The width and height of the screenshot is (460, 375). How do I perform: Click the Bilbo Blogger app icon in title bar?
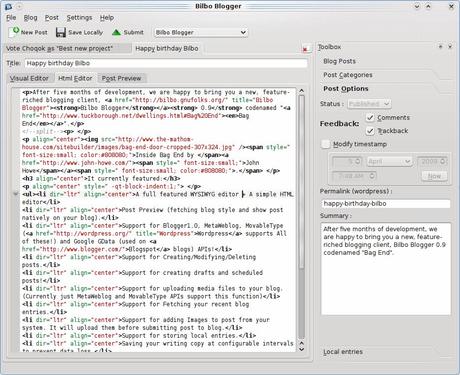point(9,6)
